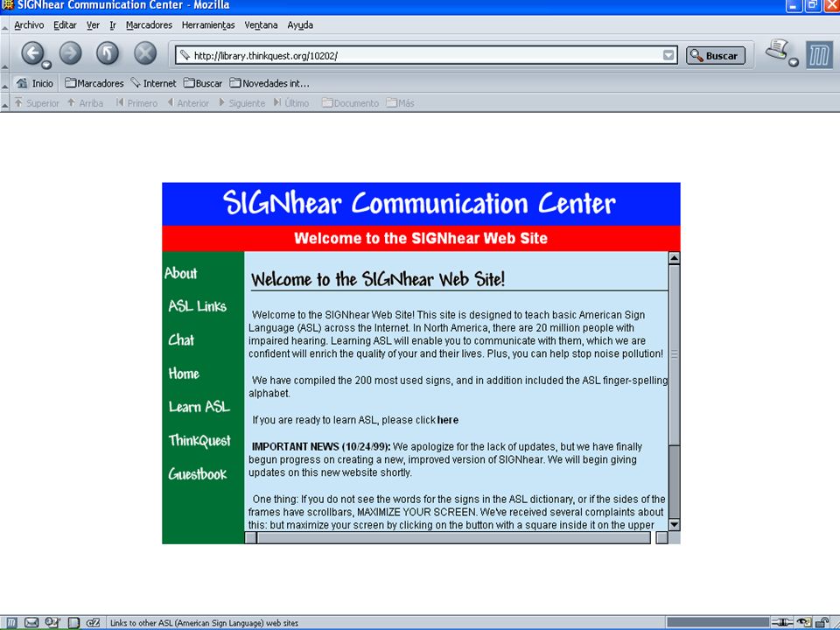Screen dimensions: 840x630
Task: Click the horizontal scrollbar left arrow
Action: [x=251, y=537]
